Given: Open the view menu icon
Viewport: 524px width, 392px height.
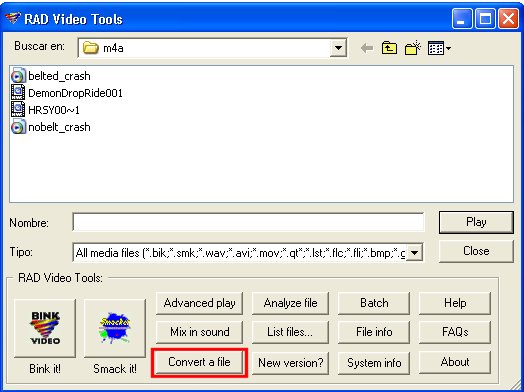Looking at the screenshot, I should (x=439, y=48).
